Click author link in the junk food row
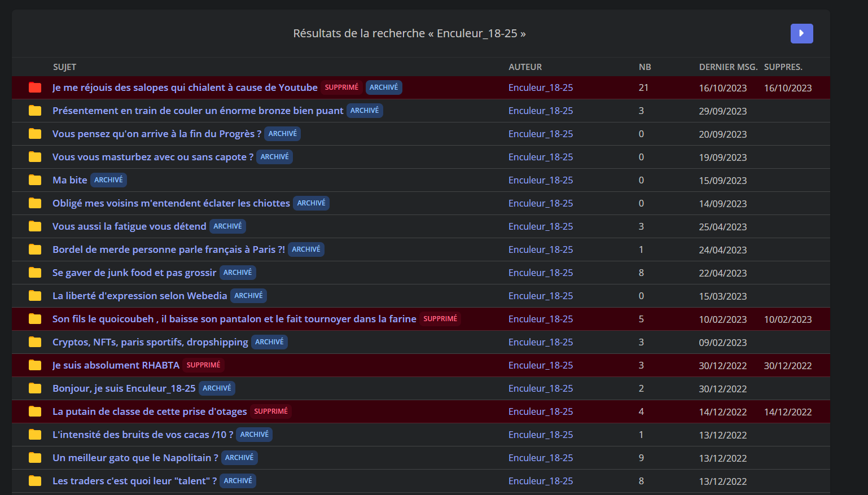This screenshot has height=495, width=868. point(540,273)
